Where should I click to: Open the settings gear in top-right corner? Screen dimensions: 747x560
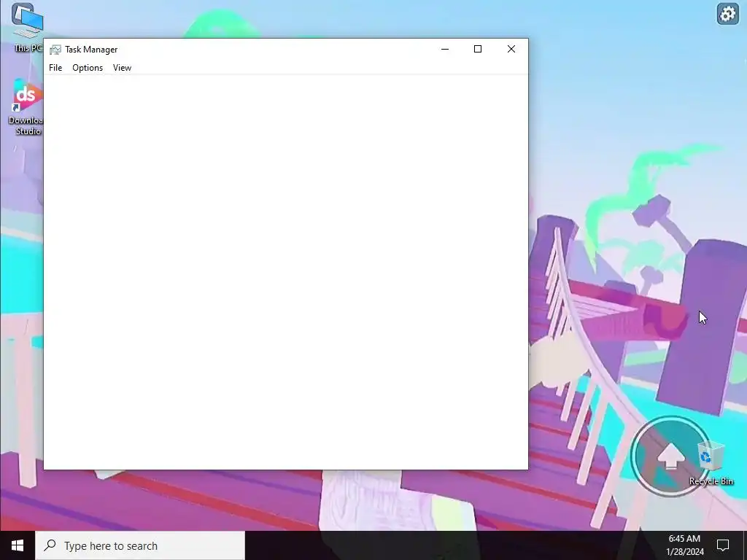click(727, 14)
